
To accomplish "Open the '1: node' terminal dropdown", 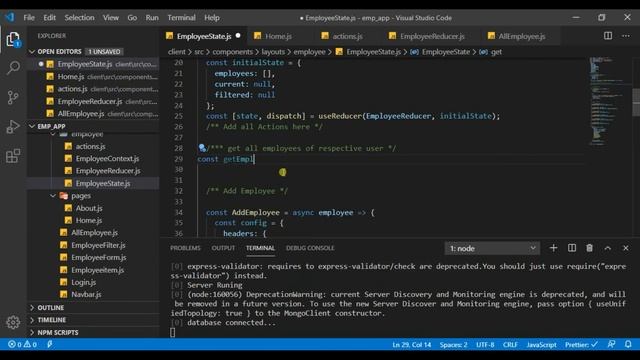I will point(492,248).
